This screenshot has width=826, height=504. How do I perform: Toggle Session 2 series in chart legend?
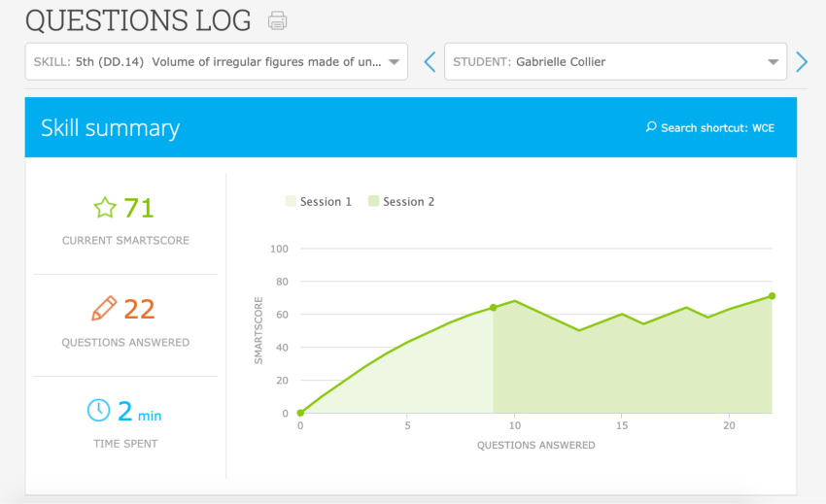coord(400,202)
